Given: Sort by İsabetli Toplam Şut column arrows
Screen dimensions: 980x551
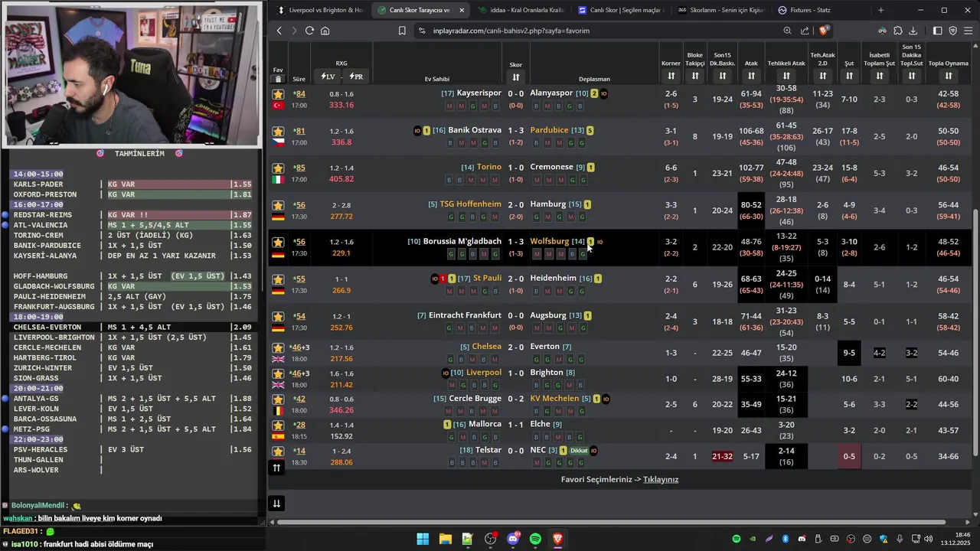Looking at the screenshot, I should pyautogui.click(x=879, y=76).
